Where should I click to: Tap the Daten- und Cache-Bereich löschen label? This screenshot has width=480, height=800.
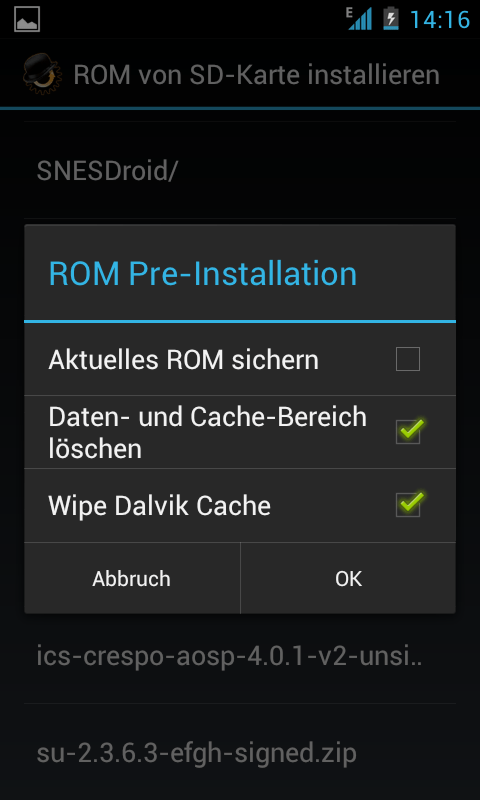point(208,433)
